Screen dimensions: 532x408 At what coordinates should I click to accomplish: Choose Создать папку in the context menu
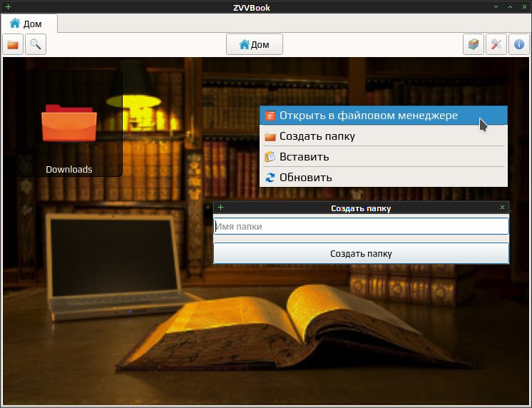[384, 136]
